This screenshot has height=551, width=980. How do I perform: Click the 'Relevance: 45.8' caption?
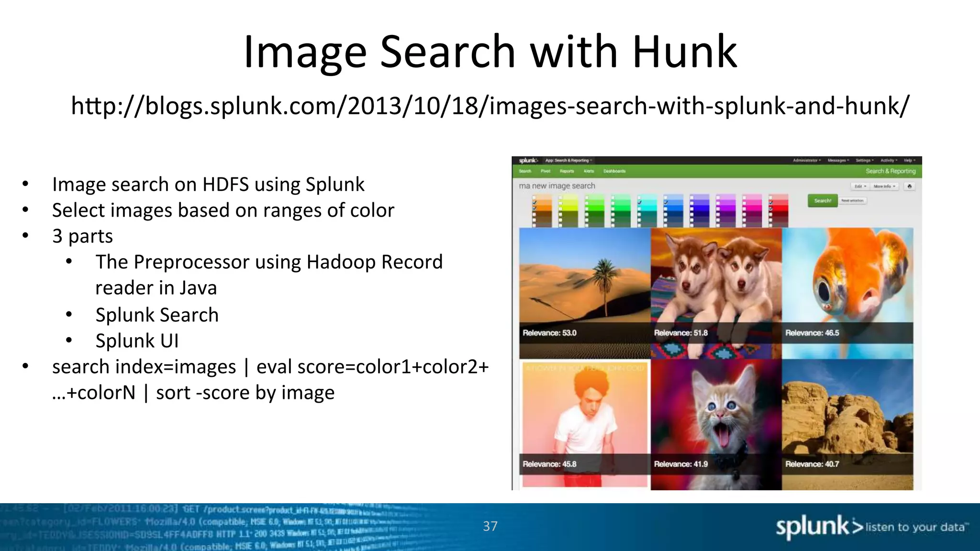click(x=549, y=464)
